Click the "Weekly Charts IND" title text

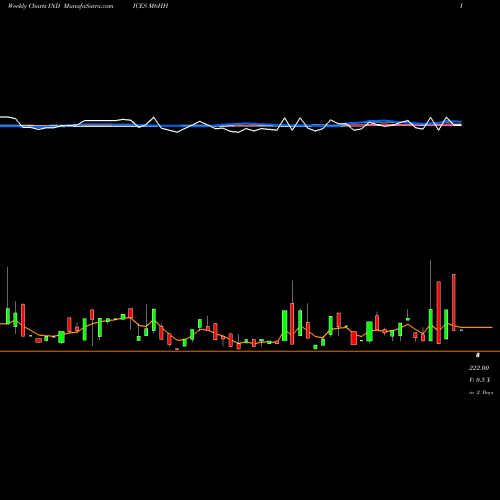coord(34,6)
